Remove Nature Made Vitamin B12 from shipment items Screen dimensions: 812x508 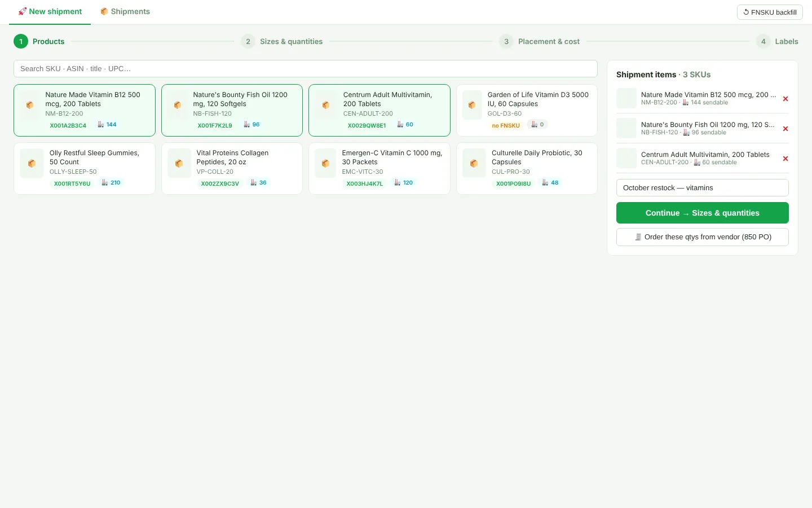785,99
